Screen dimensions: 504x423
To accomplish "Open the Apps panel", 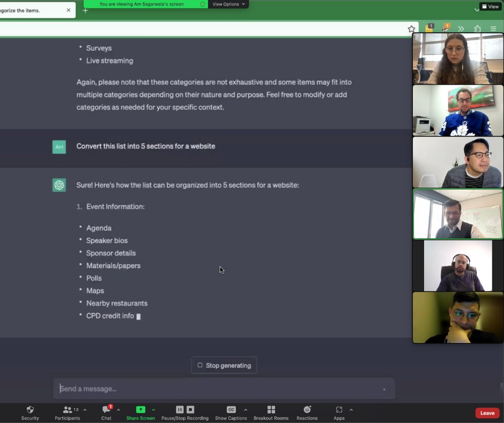I will coord(339,413).
